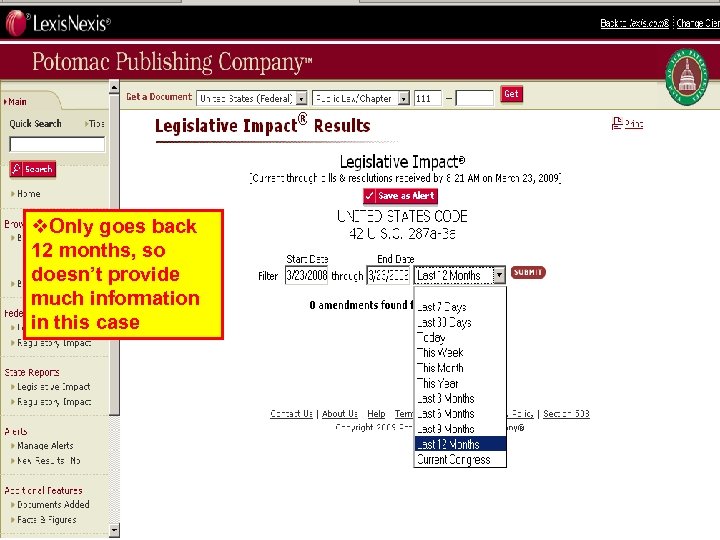This screenshot has height=540, width=720.
Task: Click the red Search button
Action: (x=33, y=169)
